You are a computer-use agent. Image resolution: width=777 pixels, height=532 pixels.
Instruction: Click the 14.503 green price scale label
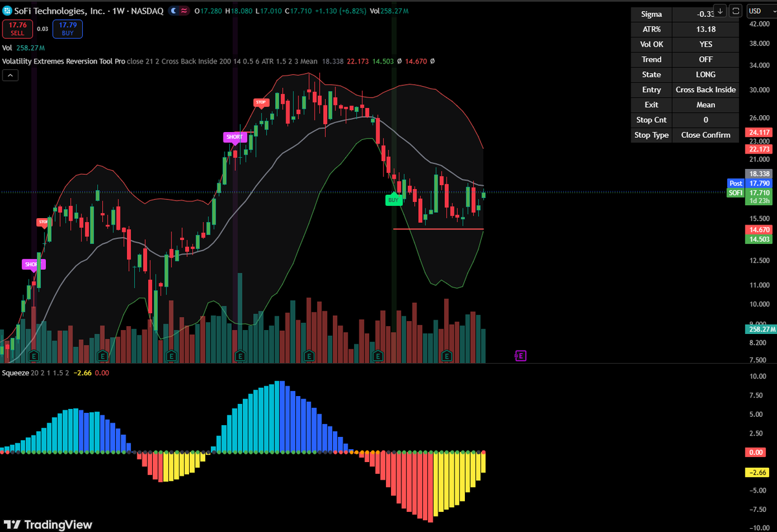coord(759,239)
